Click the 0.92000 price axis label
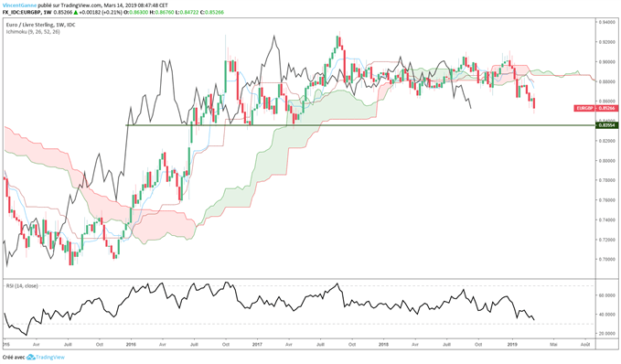 (x=608, y=42)
